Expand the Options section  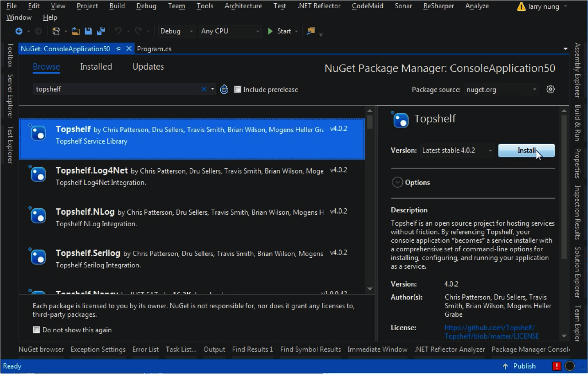point(397,182)
